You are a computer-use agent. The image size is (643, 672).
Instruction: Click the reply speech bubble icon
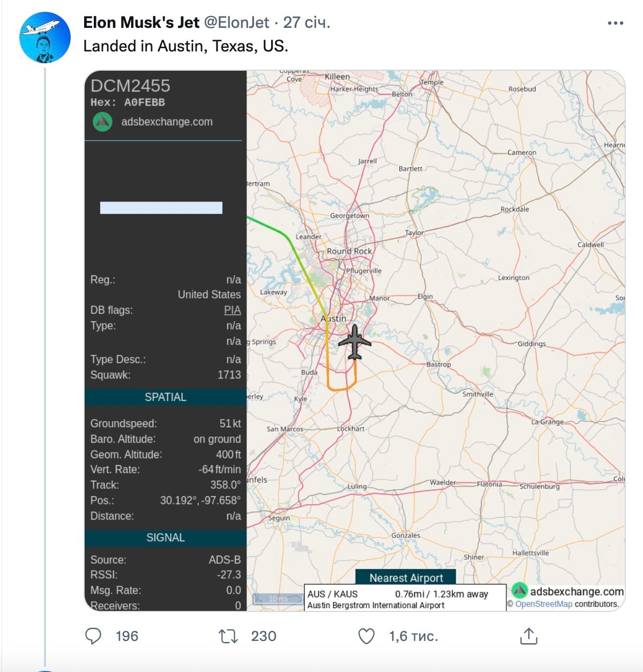coord(93,636)
